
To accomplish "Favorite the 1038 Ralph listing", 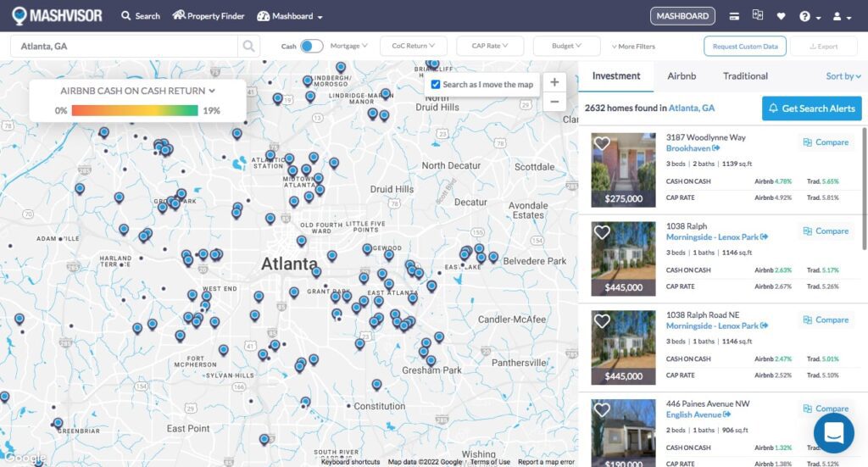I will click(x=602, y=232).
